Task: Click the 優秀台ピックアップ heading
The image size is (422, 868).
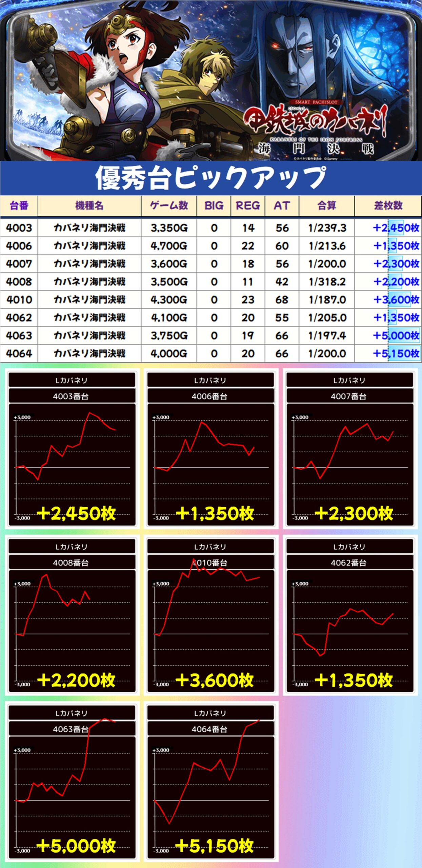Action: point(211,178)
